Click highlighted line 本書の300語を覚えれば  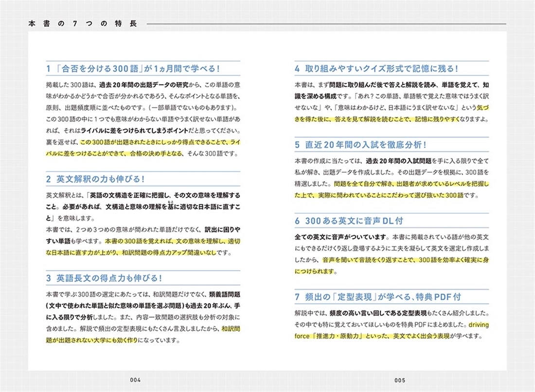click(x=172, y=241)
